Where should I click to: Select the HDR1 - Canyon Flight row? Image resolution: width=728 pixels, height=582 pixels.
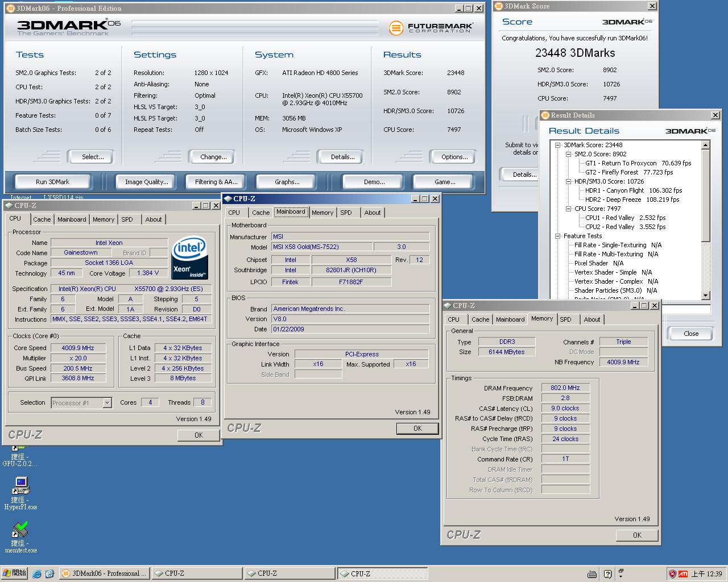point(634,190)
